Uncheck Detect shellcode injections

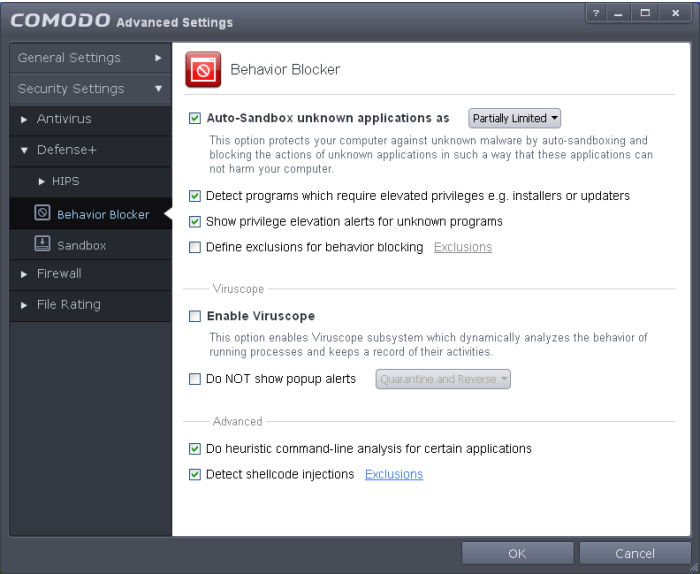(x=195, y=475)
